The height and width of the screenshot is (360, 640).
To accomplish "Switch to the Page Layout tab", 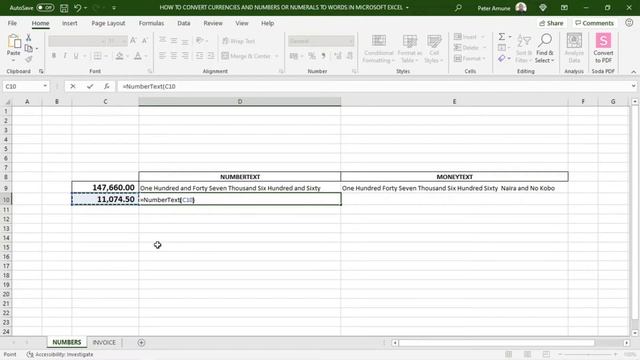I will coord(108,23).
